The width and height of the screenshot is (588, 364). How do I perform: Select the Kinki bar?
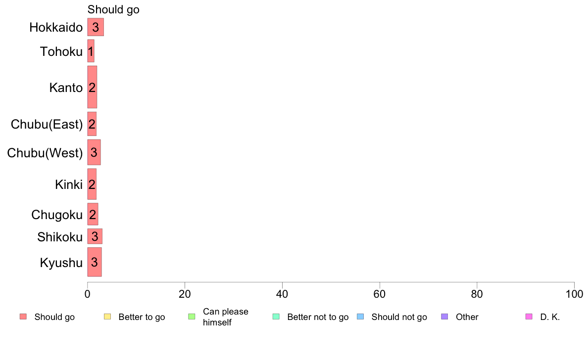pos(92,184)
